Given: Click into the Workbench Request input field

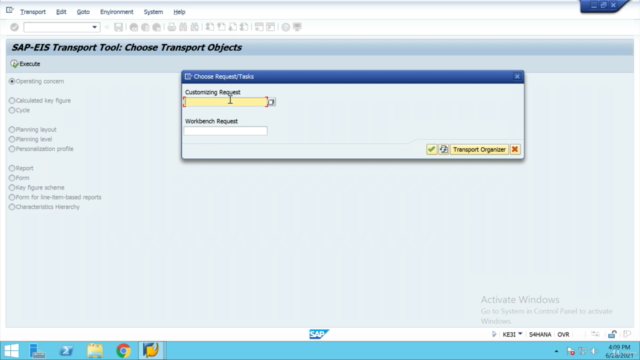Looking at the screenshot, I should click(x=226, y=131).
